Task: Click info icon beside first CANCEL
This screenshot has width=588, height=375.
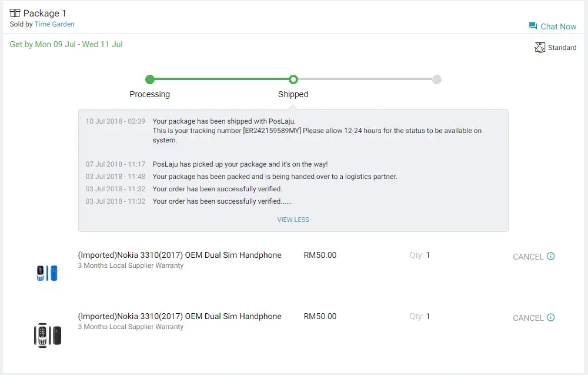Action: tap(550, 256)
